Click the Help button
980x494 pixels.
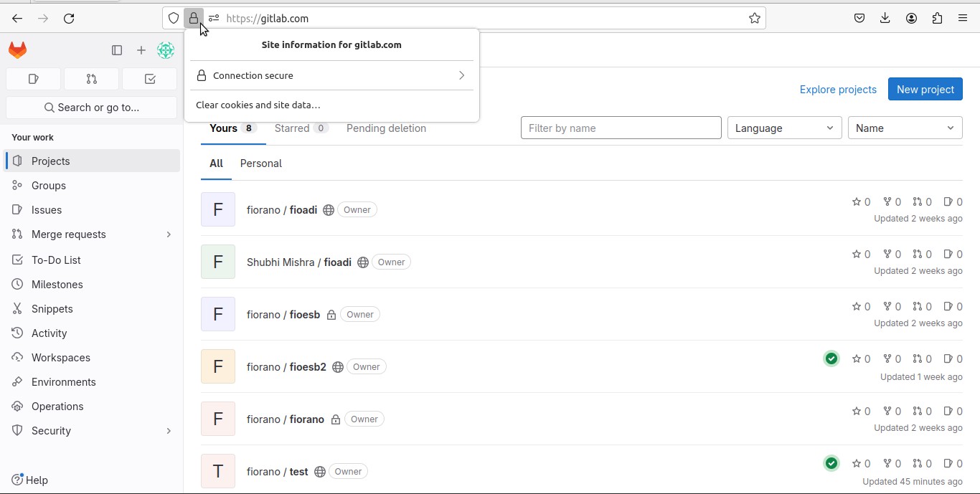click(x=30, y=480)
